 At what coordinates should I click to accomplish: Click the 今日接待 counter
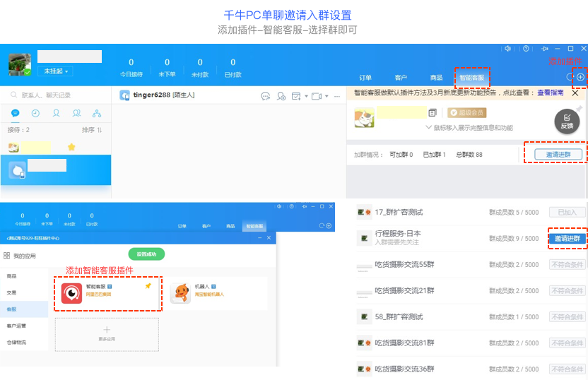pos(131,68)
